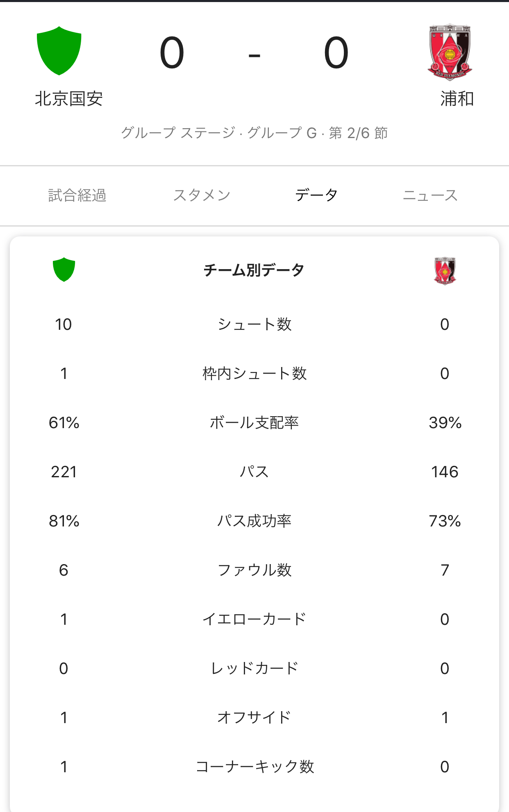Tap the group stage グループ G subtitle
This screenshot has width=509, height=812.
click(x=254, y=133)
